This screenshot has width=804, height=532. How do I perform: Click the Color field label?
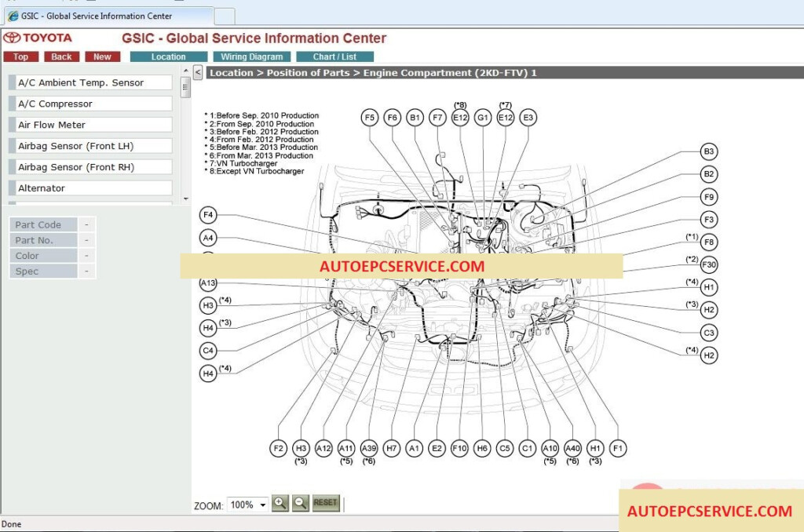click(x=44, y=256)
